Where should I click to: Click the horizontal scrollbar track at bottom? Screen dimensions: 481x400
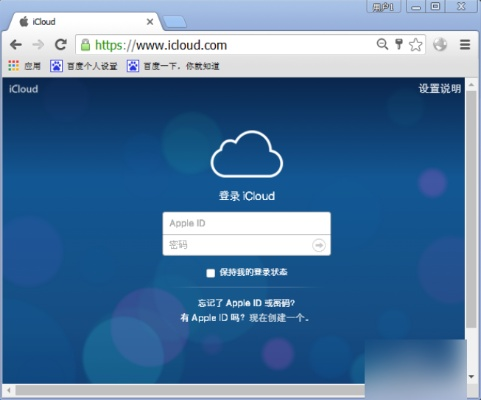[190, 390]
